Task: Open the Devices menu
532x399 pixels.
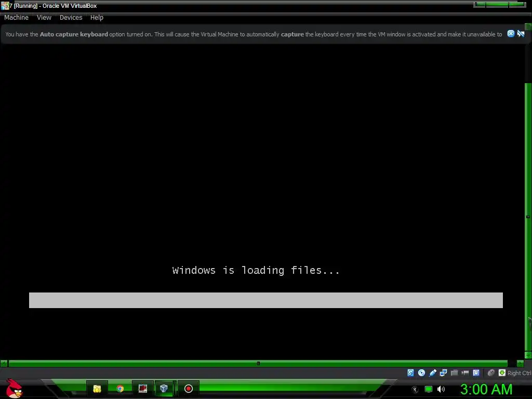Action: (x=71, y=18)
